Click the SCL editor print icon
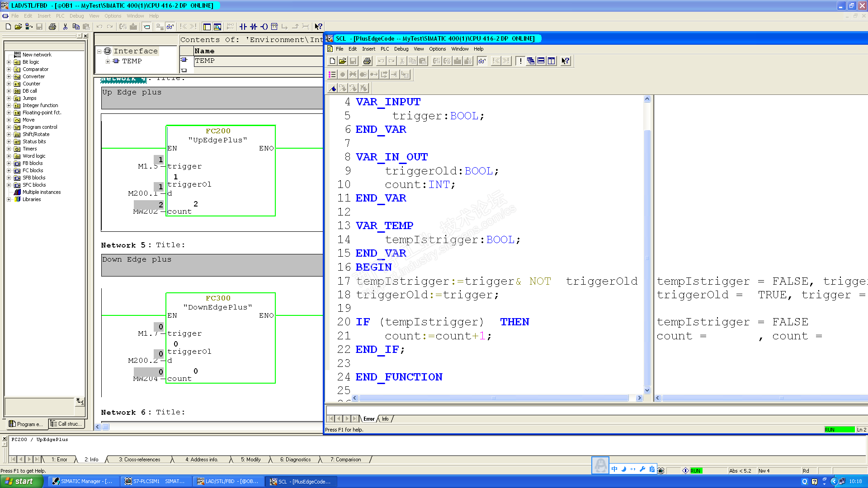The width and height of the screenshot is (868, 488). (x=367, y=61)
